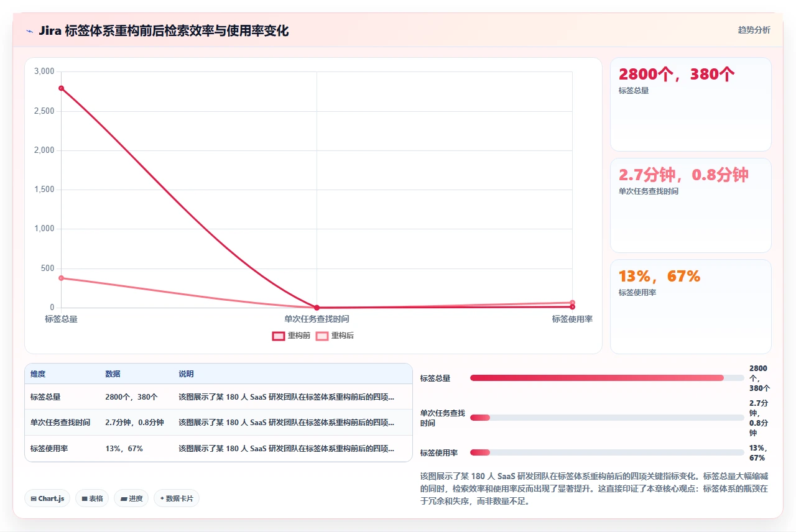Toggle the 重构后 series in the chart legend
The height and width of the screenshot is (532, 796).
[x=335, y=336]
